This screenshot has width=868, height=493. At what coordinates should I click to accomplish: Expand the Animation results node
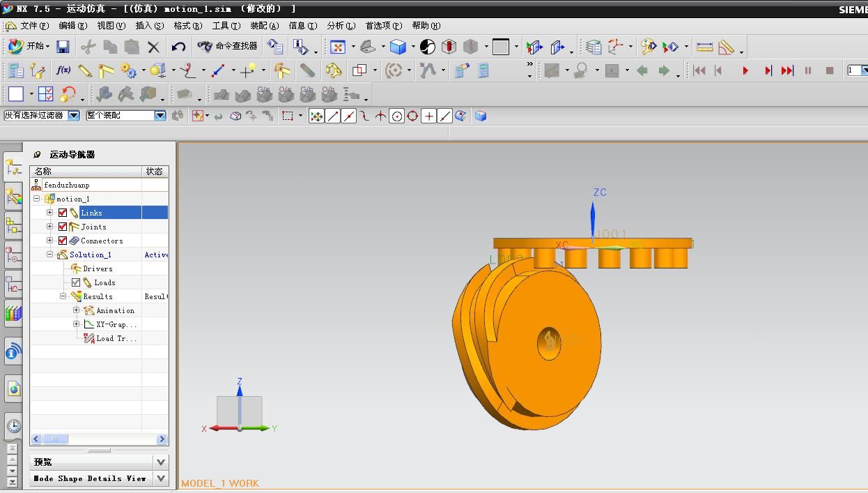click(x=76, y=310)
